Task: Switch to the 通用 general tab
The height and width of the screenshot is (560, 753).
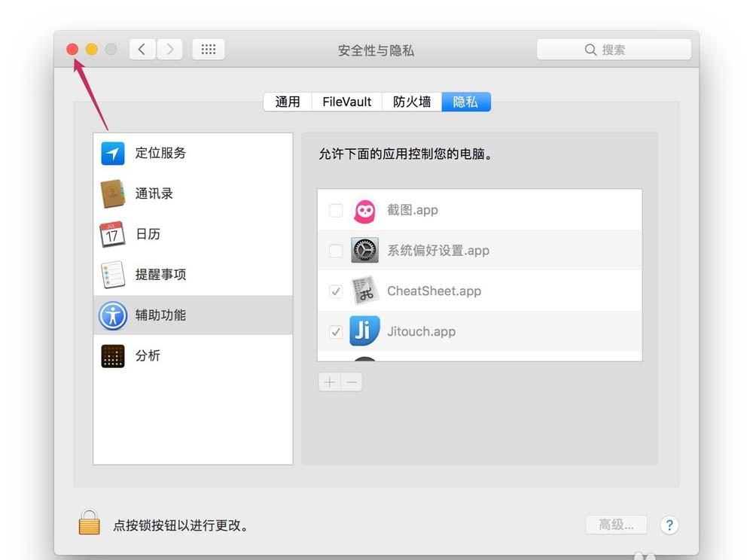Action: click(287, 101)
